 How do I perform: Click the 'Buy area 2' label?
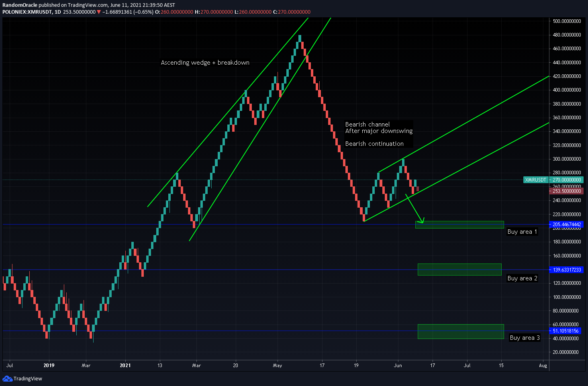point(522,278)
